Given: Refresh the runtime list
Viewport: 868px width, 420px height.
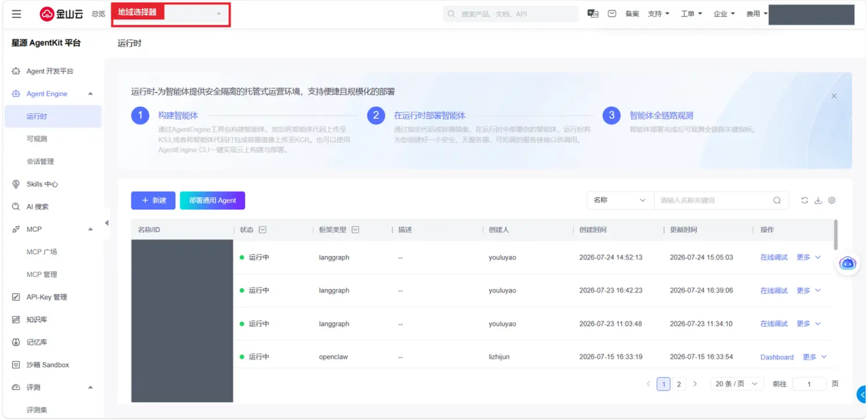Looking at the screenshot, I should (x=805, y=200).
